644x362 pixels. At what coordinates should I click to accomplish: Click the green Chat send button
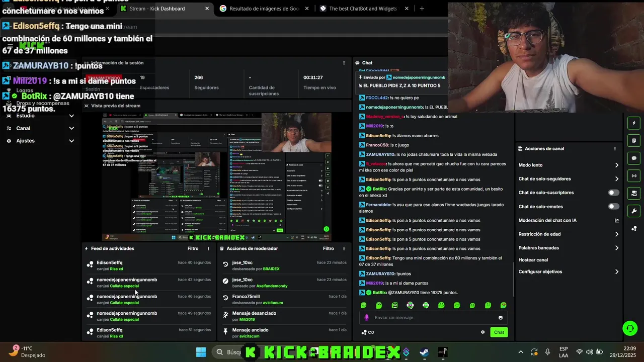[x=499, y=332]
